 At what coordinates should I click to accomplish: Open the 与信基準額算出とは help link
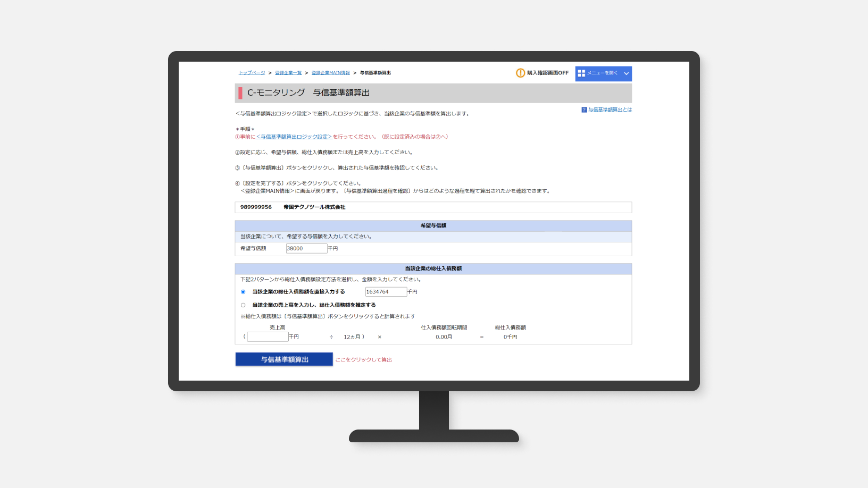610,110
